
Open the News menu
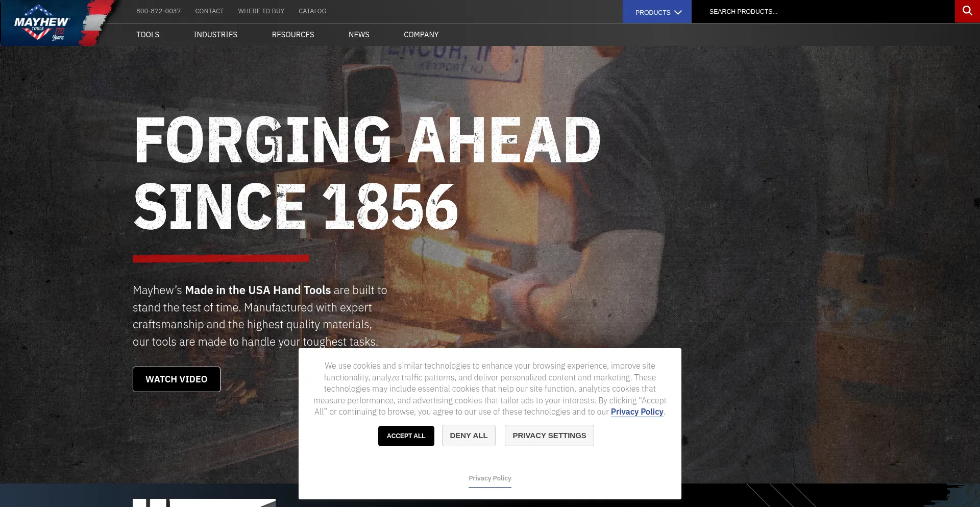coord(359,35)
